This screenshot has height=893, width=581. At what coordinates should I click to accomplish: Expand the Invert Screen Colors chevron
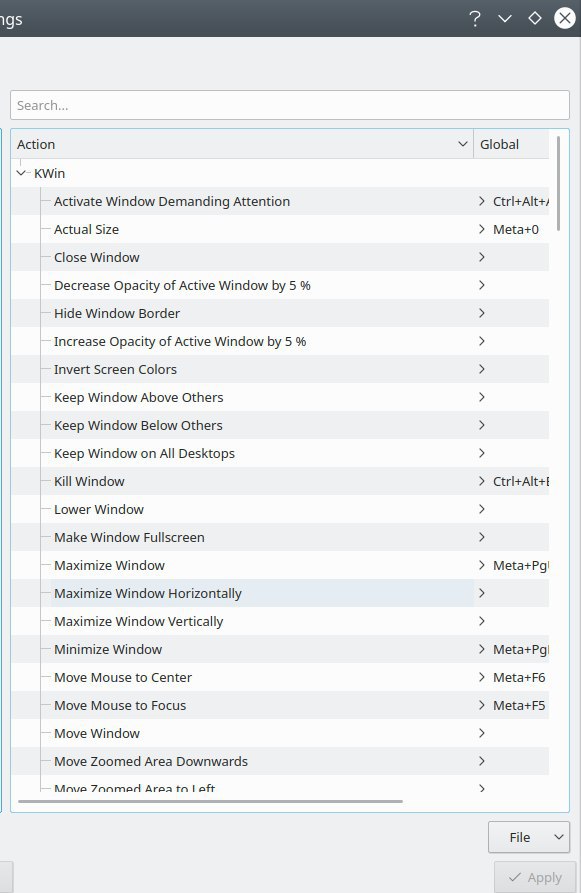[x=482, y=369]
